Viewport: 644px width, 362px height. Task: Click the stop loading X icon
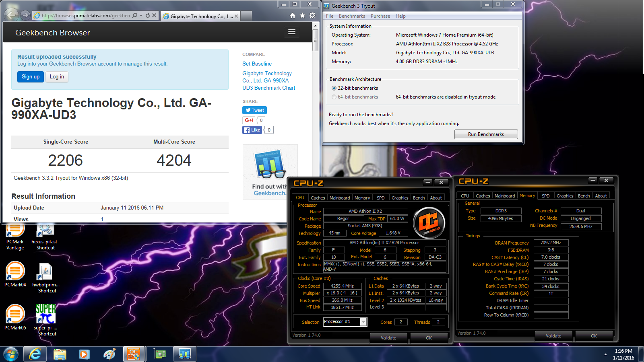coord(154,15)
